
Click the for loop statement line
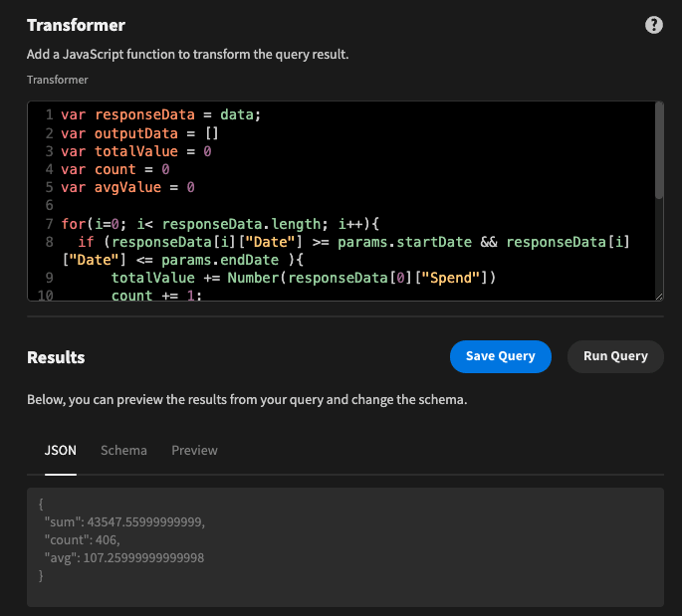(x=220, y=224)
